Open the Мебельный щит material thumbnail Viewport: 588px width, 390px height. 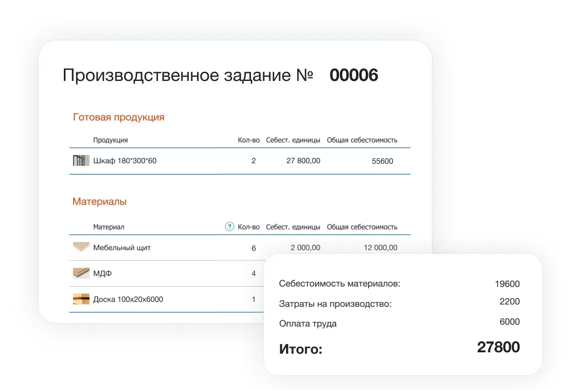81,247
